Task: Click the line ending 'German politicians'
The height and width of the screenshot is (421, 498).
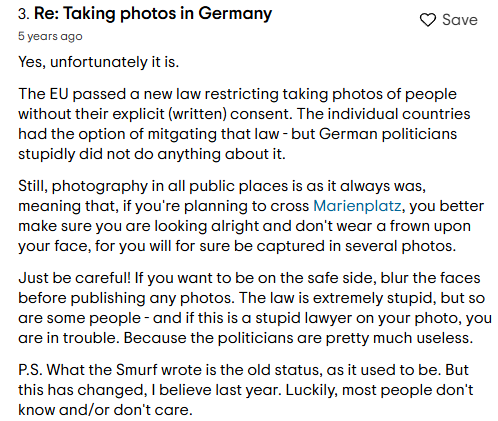Action: 237,134
